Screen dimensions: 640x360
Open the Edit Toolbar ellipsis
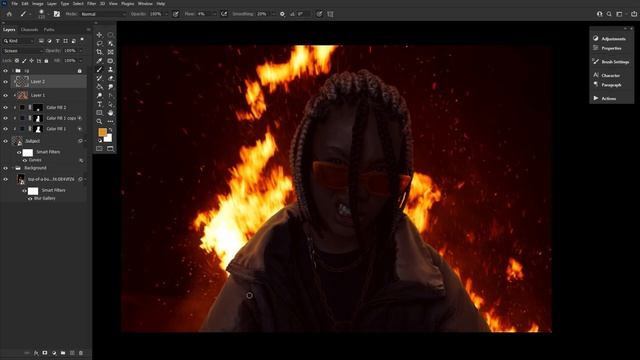pos(111,121)
